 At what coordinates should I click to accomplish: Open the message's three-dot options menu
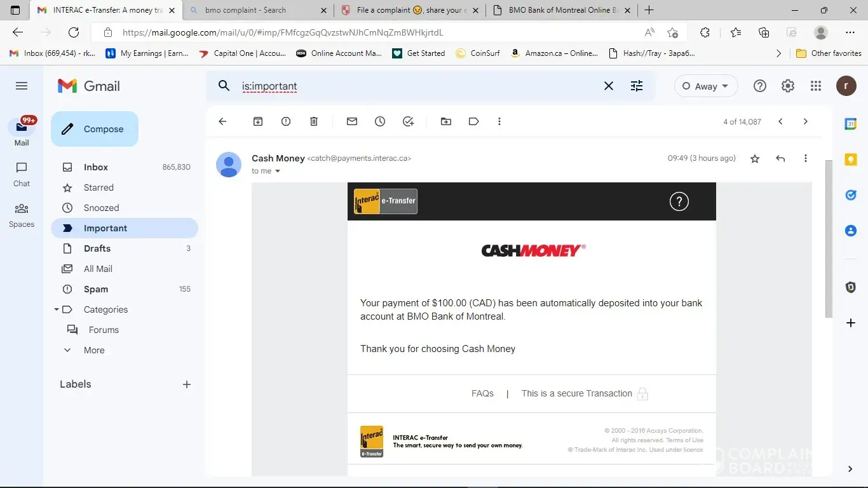[806, 158]
